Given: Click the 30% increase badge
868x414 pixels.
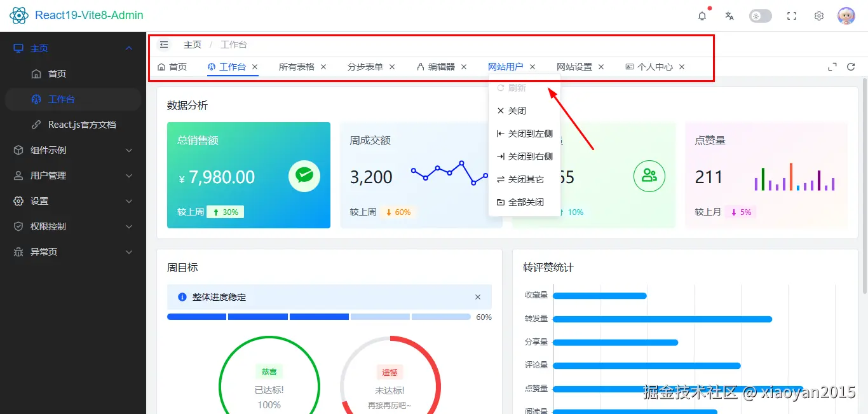Looking at the screenshot, I should click(x=225, y=212).
